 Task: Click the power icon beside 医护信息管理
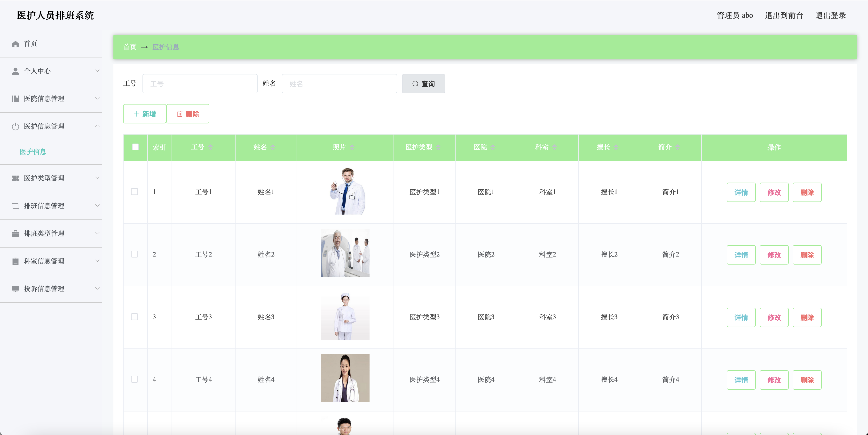[16, 127]
